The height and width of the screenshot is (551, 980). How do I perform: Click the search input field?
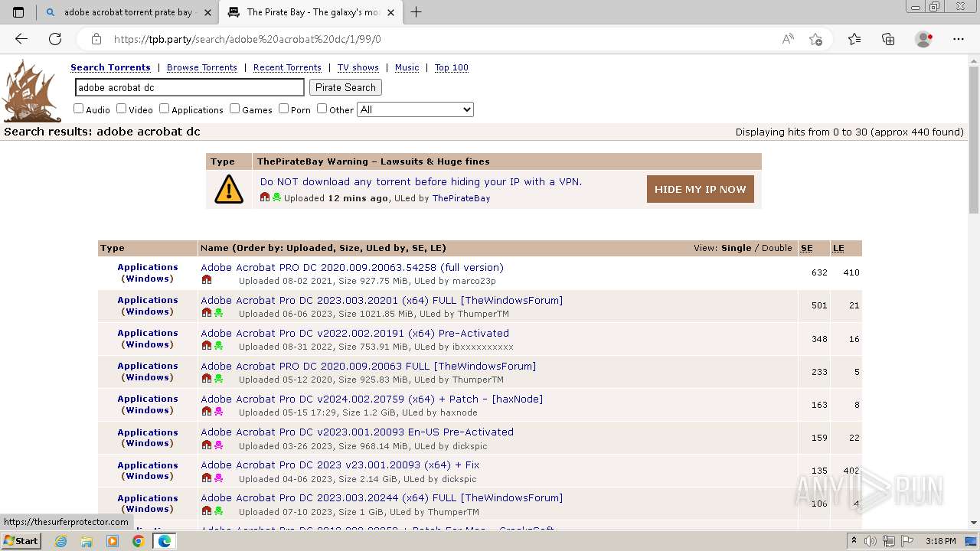point(189,87)
